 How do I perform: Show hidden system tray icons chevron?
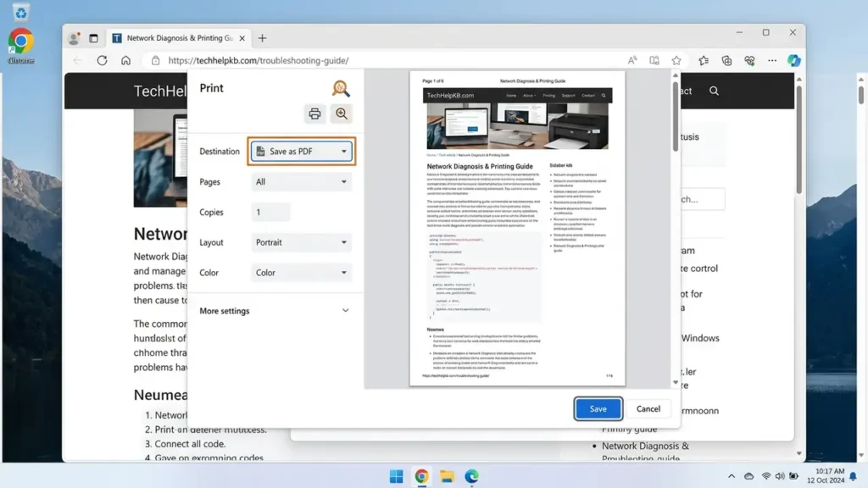tap(732, 476)
